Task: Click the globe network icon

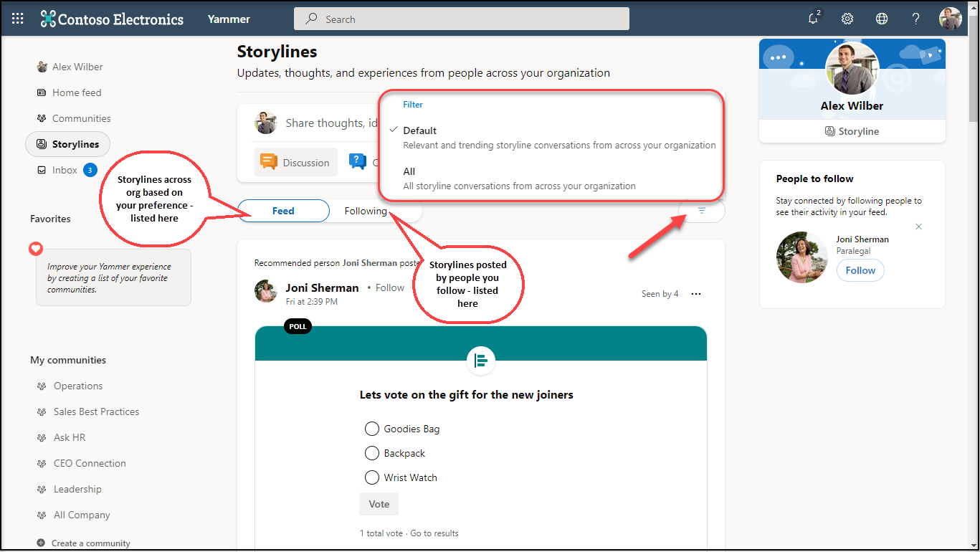Action: [882, 19]
